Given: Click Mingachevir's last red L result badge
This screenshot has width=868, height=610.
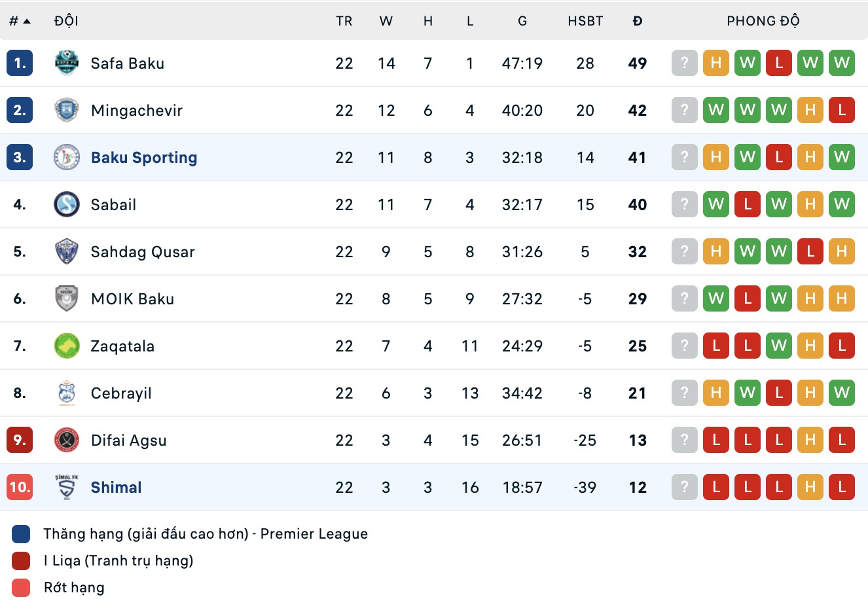Looking at the screenshot, I should pyautogui.click(x=841, y=111).
